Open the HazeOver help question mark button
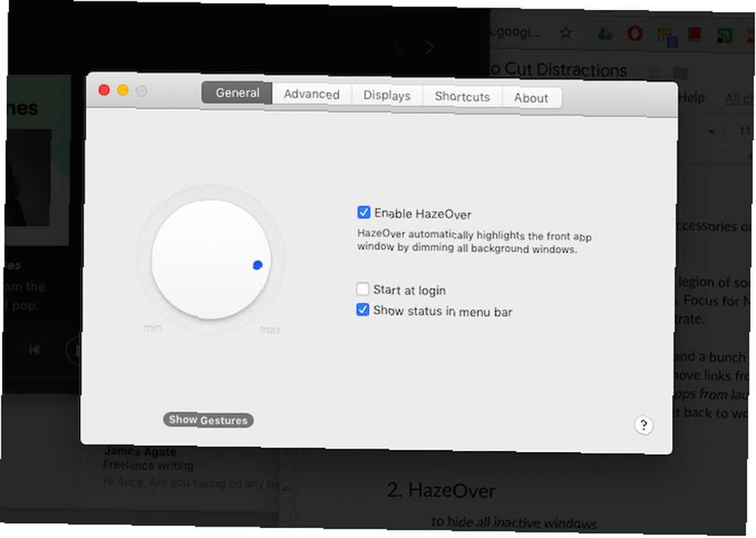 coord(643,425)
